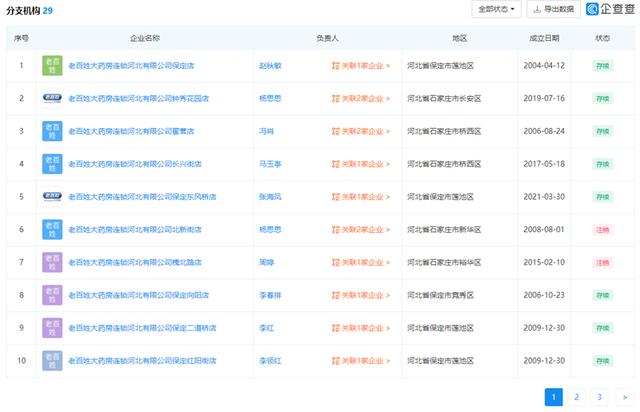Open the 保定店 branch link in row 1
This screenshot has height=412, width=640.
coord(131,66)
